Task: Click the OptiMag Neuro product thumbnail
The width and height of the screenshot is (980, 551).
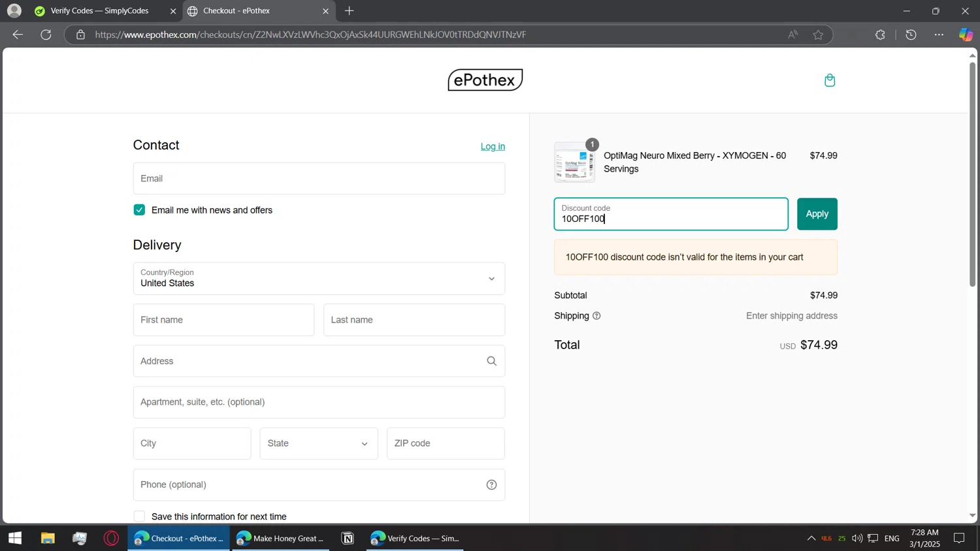Action: 574,162
